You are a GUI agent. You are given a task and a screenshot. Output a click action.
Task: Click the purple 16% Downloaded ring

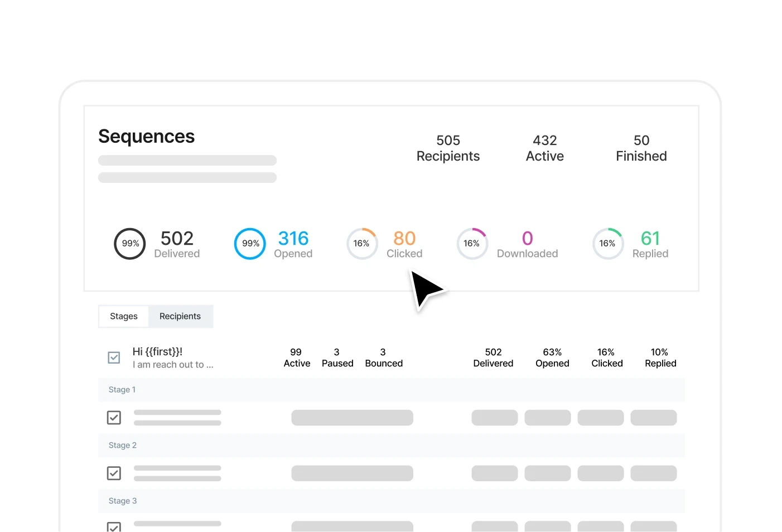pyautogui.click(x=472, y=244)
